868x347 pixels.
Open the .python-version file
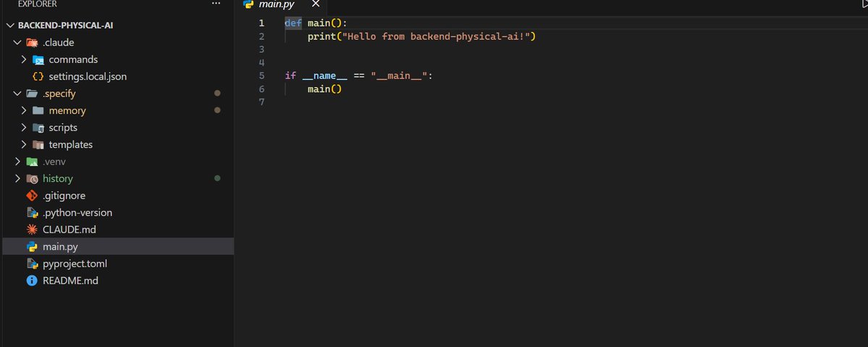(x=77, y=213)
